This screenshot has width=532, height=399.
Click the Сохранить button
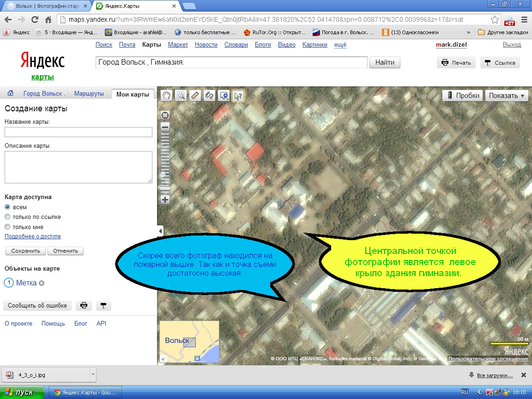pos(25,251)
